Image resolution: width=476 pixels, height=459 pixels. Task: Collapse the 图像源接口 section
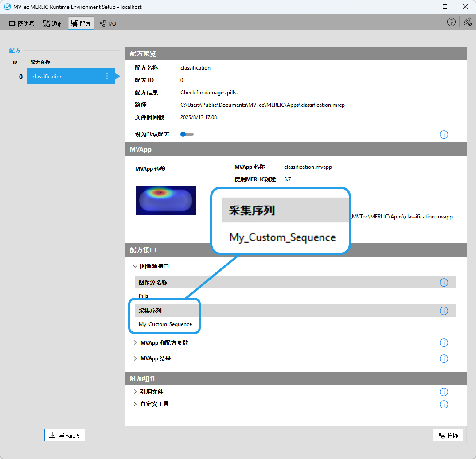click(135, 266)
